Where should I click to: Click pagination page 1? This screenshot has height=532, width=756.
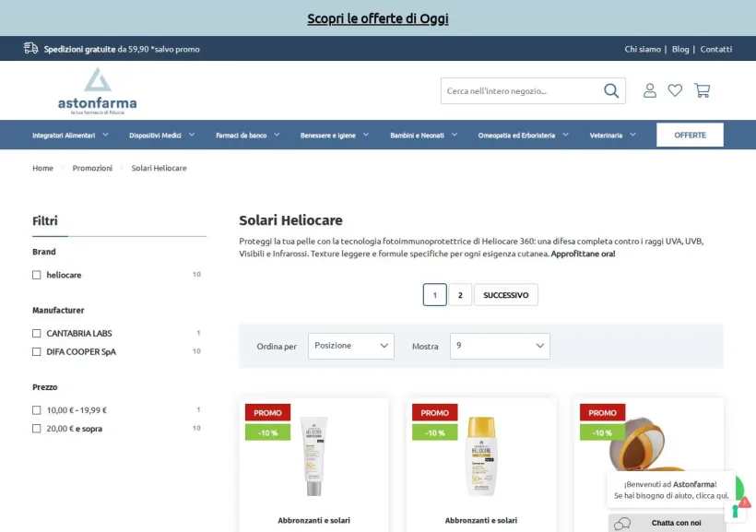pyautogui.click(x=434, y=295)
